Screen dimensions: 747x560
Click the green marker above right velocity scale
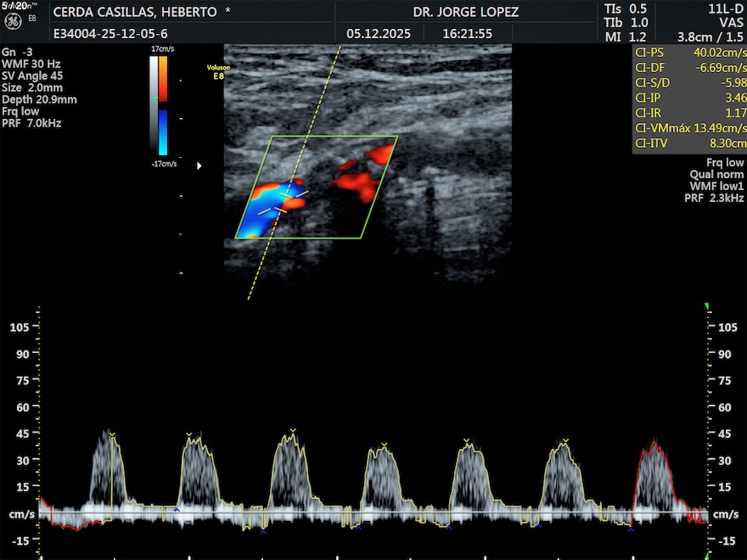(706, 307)
